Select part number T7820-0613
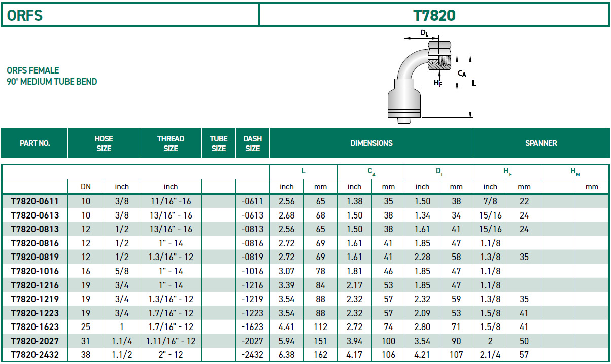611x364 pixels. coord(35,215)
